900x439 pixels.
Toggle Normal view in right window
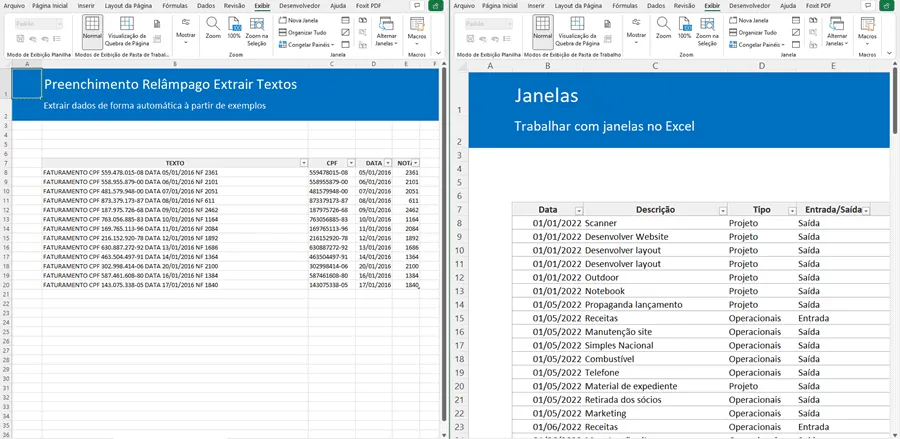click(x=543, y=30)
